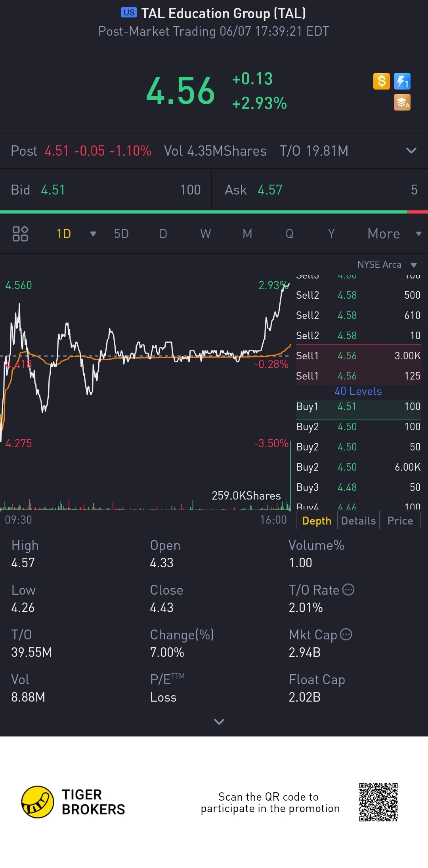Select the 1D chart tab
This screenshot has height=868, width=428.
tap(64, 234)
